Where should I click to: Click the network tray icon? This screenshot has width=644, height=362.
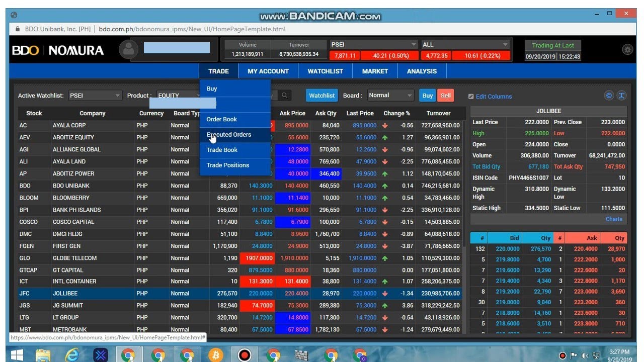click(x=596, y=355)
